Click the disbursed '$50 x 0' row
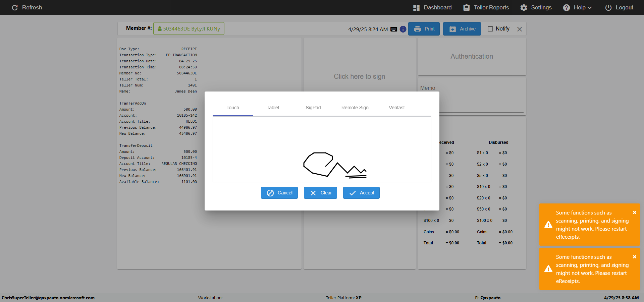The height and width of the screenshot is (302, 644). tap(492, 209)
